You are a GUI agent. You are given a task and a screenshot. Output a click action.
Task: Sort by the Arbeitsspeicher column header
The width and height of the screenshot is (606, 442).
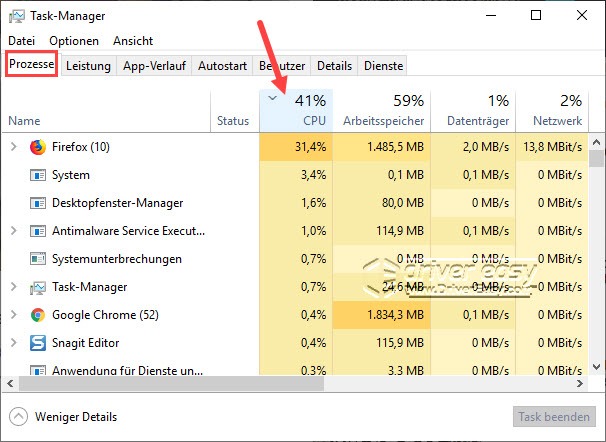(381, 111)
